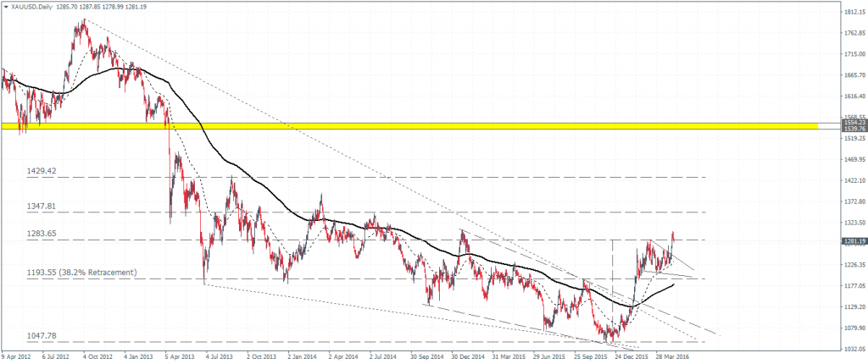Click the 9 Apr 2012 date label
Viewport: 868px width, 364px height.
pyautogui.click(x=15, y=358)
